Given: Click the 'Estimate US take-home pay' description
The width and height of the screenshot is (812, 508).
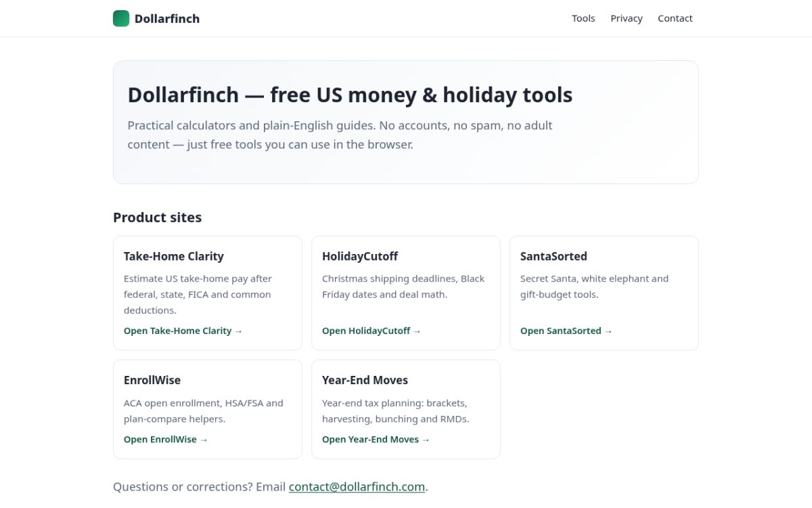Looking at the screenshot, I should click(198, 294).
